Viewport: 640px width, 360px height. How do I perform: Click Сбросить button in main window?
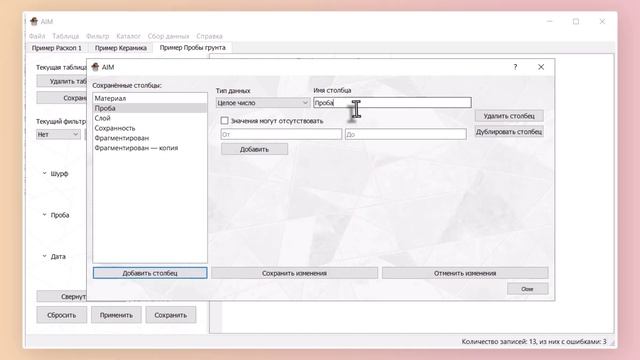pyautogui.click(x=62, y=315)
